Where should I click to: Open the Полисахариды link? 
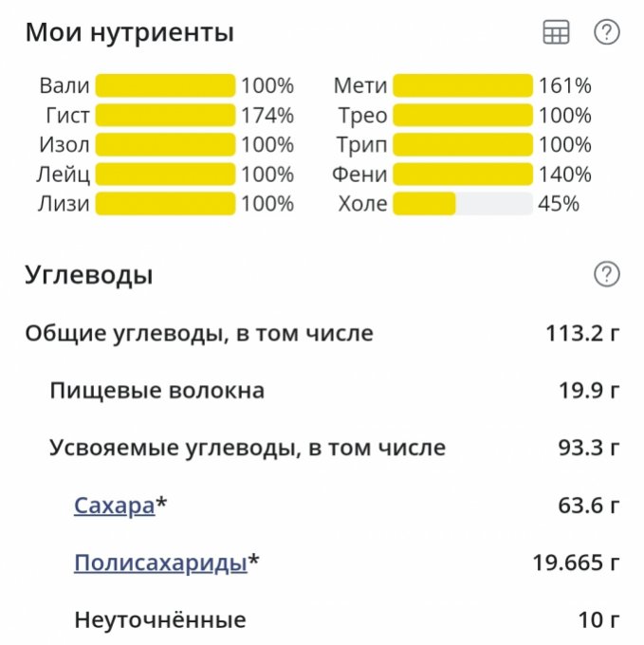click(x=160, y=563)
